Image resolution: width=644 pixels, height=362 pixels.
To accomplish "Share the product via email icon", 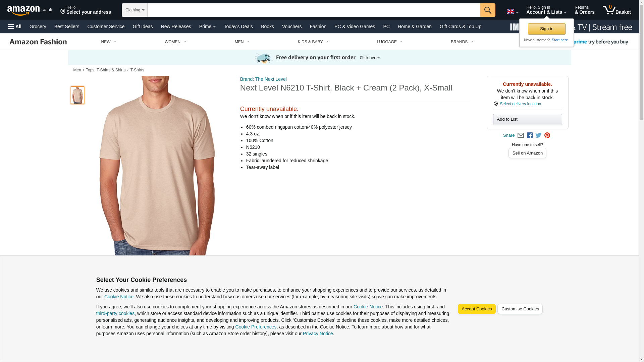I will coord(521,135).
